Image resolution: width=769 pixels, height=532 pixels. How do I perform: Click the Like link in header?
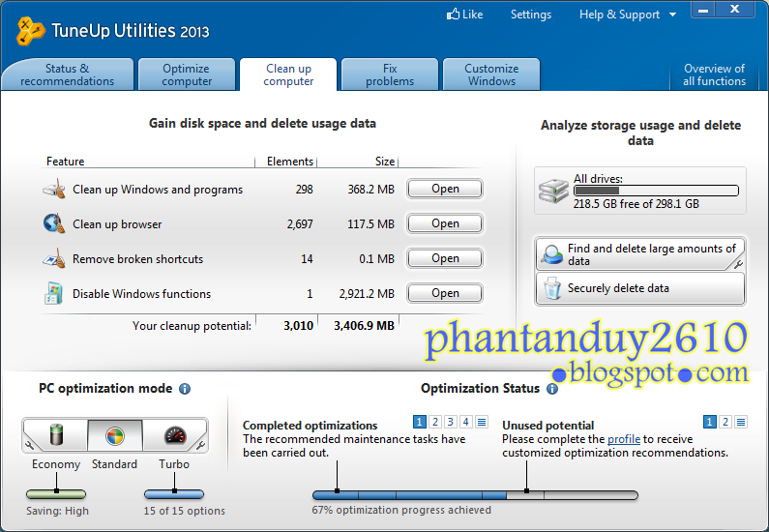tap(472, 15)
